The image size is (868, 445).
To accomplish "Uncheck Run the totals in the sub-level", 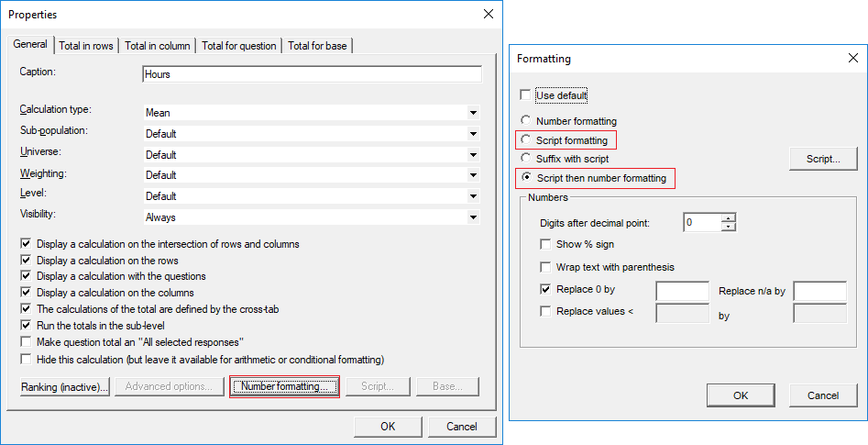I will 26,326.
